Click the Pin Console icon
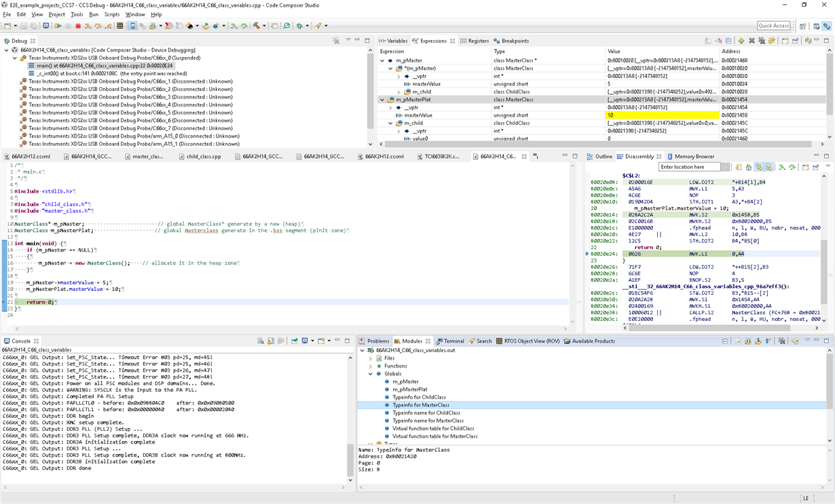The width and height of the screenshot is (835, 504). coord(294,341)
